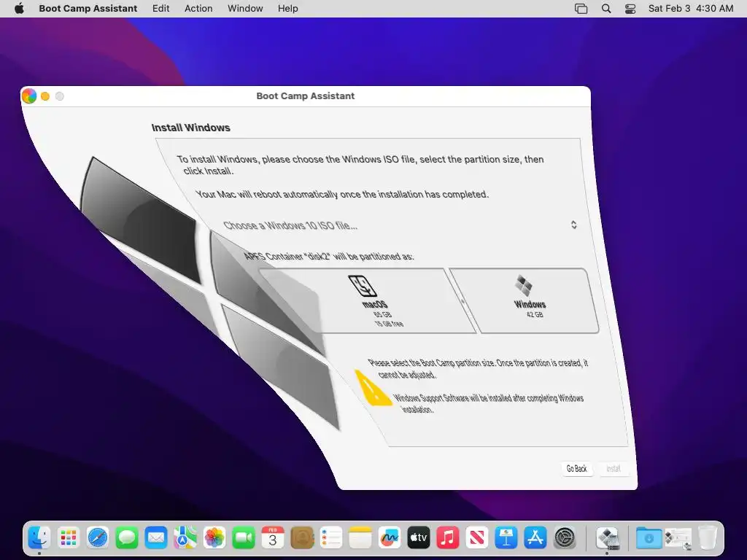This screenshot has width=747, height=560.
Task: Launch Safari from the dock
Action: pos(98,538)
